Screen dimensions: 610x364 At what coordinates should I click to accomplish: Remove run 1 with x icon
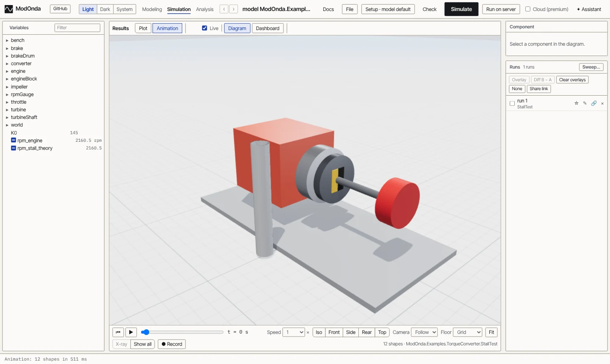pyautogui.click(x=602, y=103)
